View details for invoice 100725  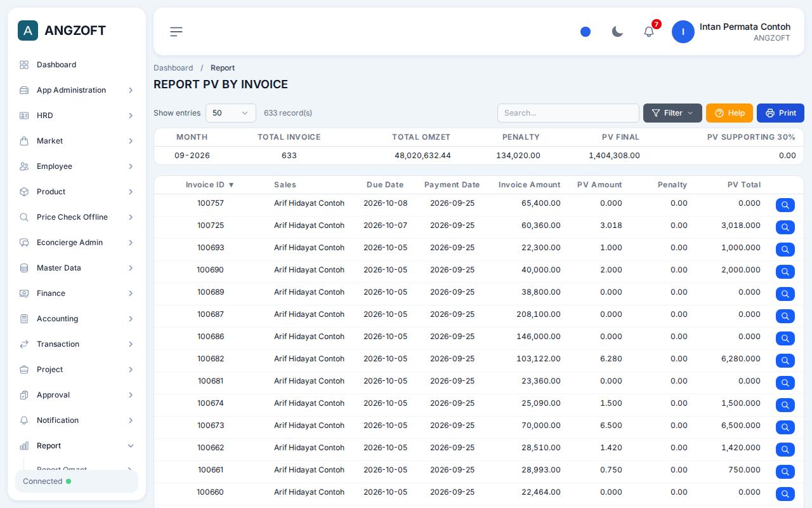point(785,227)
